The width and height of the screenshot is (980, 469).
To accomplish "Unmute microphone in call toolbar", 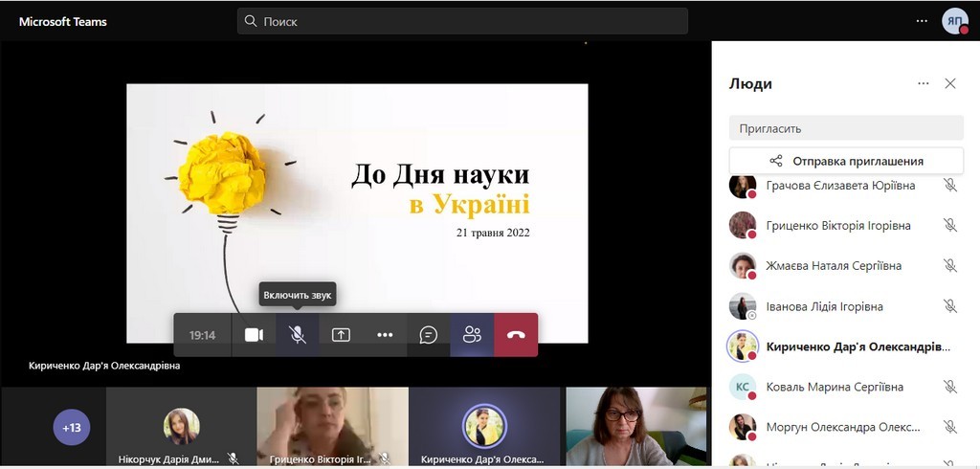I will pos(298,335).
